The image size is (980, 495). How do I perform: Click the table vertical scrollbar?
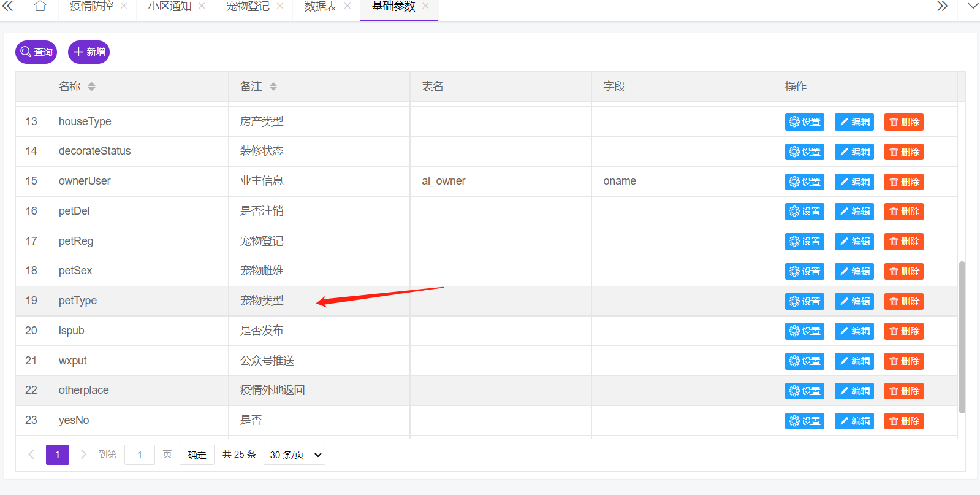962,337
